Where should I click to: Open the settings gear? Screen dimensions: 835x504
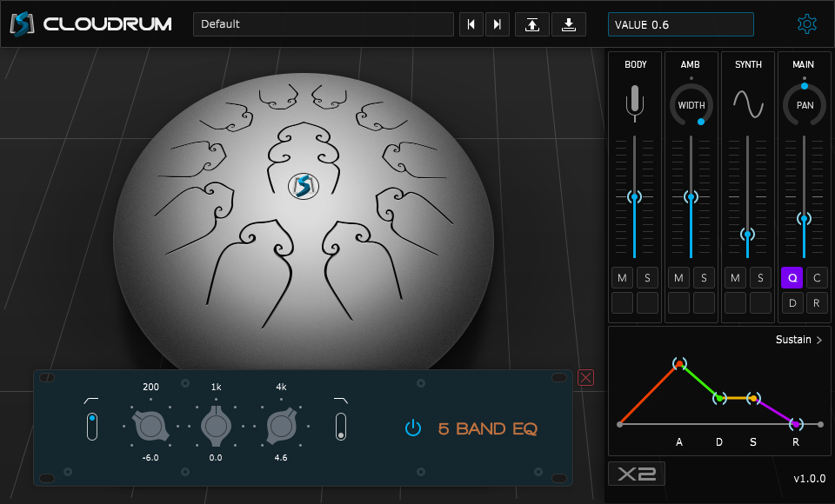click(x=807, y=23)
